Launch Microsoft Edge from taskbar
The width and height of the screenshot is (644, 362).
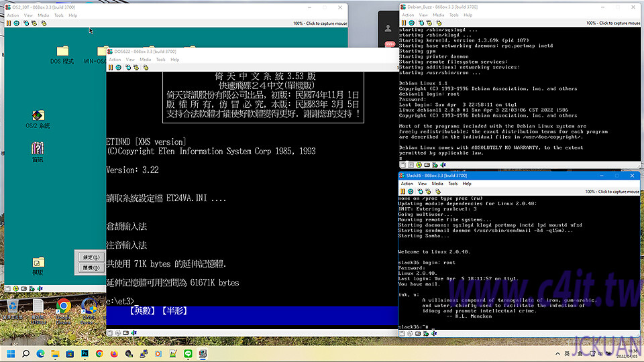(x=40, y=354)
